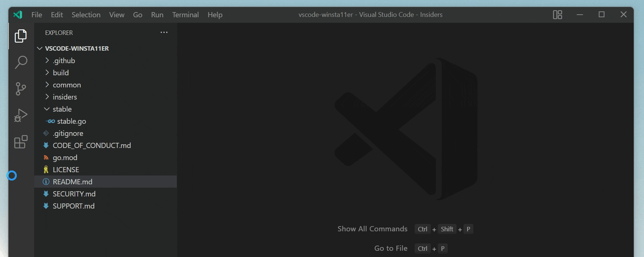Open the Edit menu
This screenshot has width=644, height=257.
click(x=57, y=15)
